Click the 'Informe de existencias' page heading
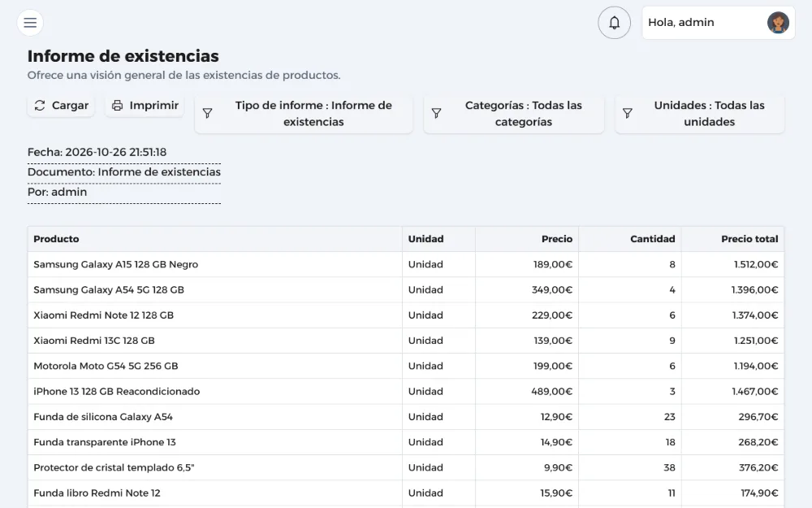This screenshot has width=812, height=508. pyautogui.click(x=123, y=56)
